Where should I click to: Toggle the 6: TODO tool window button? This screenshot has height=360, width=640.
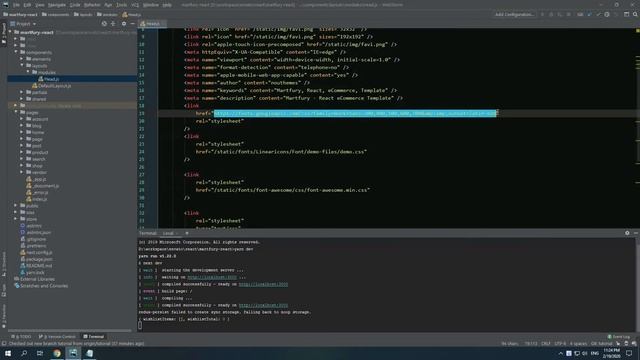point(21,337)
